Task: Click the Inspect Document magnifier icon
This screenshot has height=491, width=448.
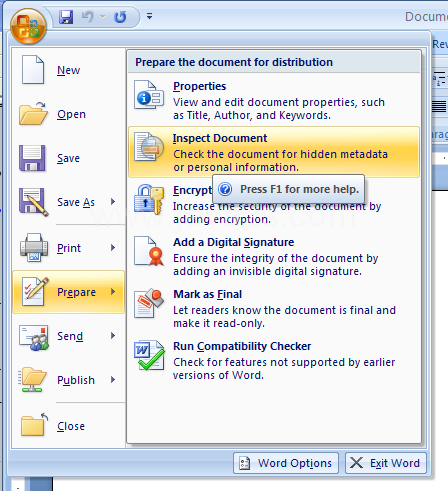Action: [x=149, y=146]
